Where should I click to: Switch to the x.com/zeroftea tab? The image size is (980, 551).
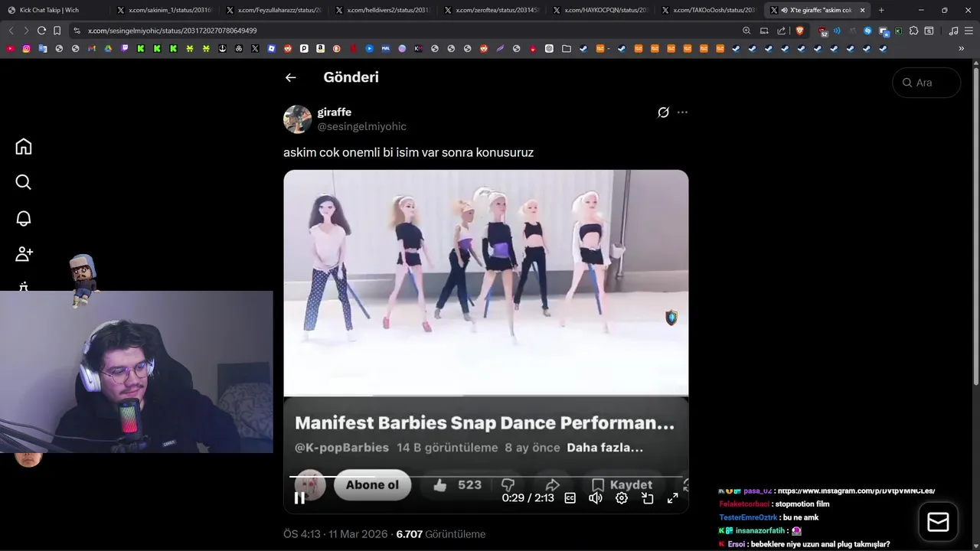point(491,10)
